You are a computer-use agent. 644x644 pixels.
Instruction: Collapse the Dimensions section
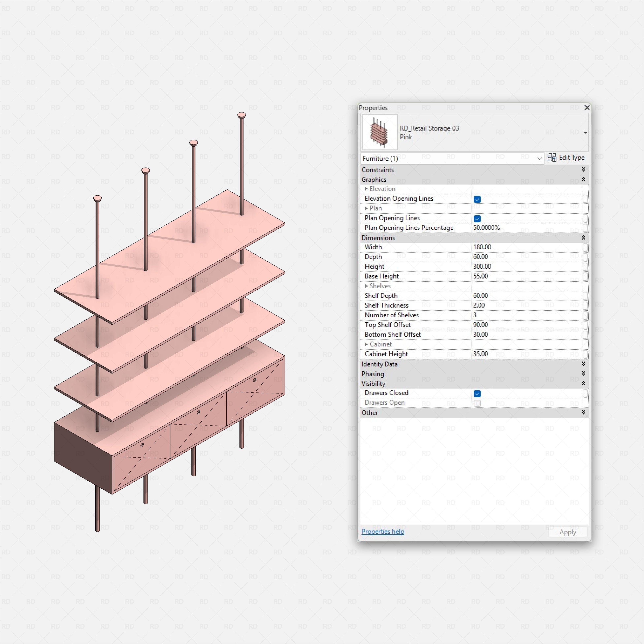pyautogui.click(x=583, y=238)
